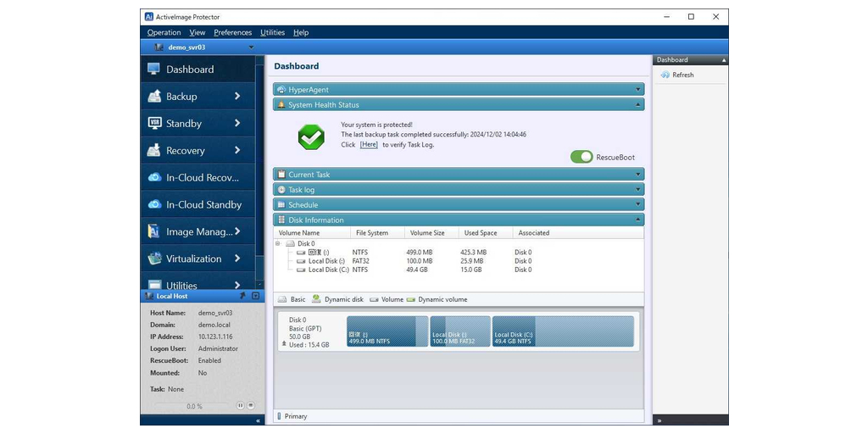Sort by File System column header
The width and height of the screenshot is (868, 434).
pyautogui.click(x=377, y=233)
